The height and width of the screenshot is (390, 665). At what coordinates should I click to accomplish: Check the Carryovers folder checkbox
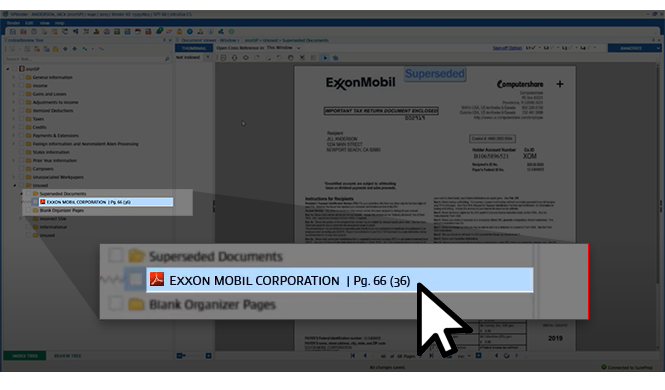point(21,169)
